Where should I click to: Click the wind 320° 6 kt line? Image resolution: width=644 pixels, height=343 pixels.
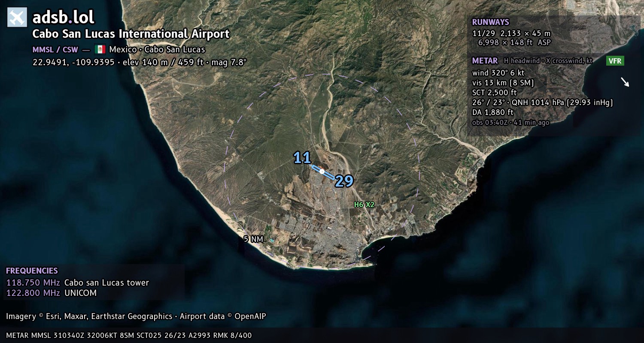(x=498, y=73)
